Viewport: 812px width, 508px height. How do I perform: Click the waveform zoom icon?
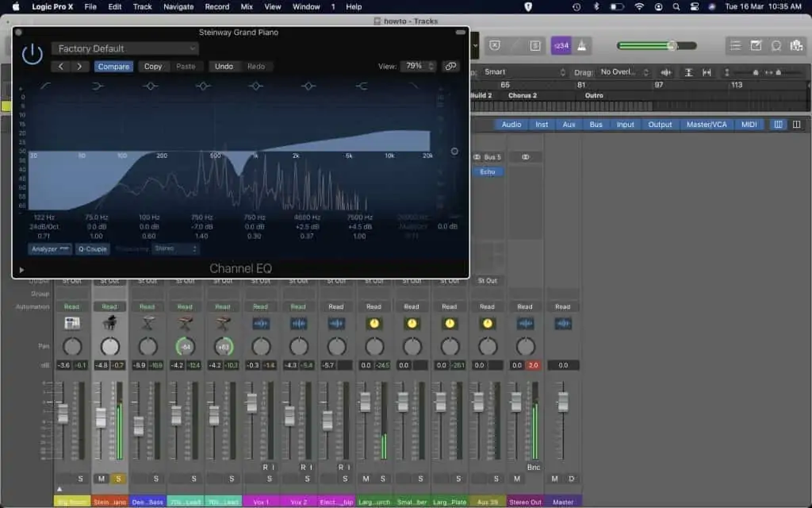pos(666,72)
